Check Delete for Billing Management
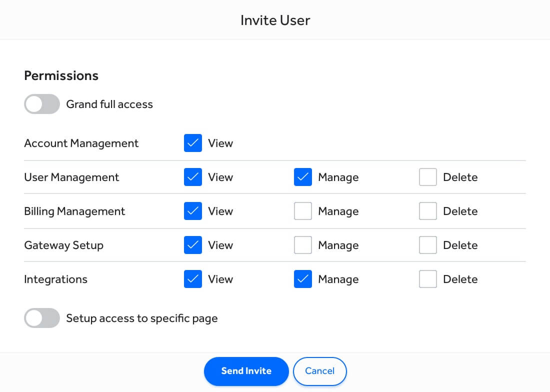Screen dimensions: 550x392 coord(427,211)
